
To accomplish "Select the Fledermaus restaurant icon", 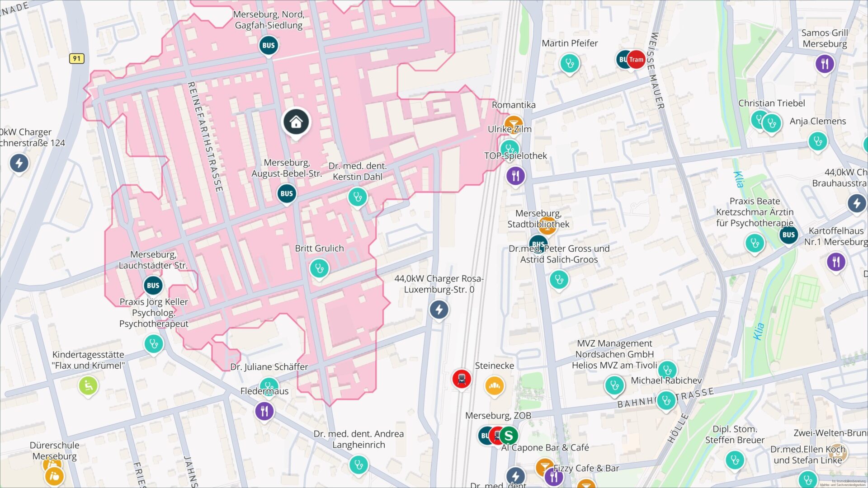I will (x=264, y=411).
